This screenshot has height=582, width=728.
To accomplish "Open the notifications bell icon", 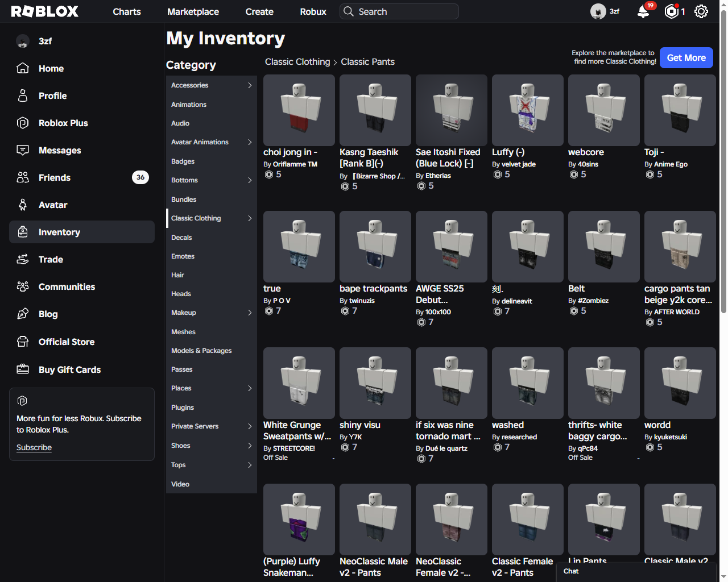I will click(x=643, y=11).
